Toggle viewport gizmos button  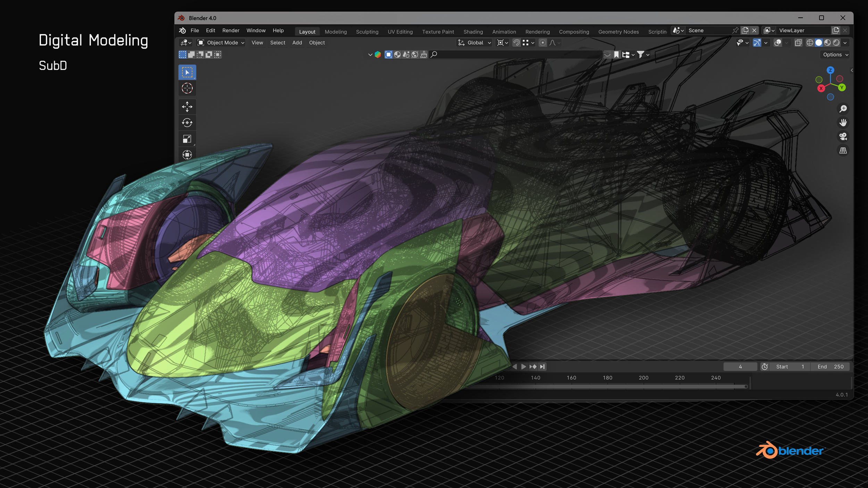(757, 43)
